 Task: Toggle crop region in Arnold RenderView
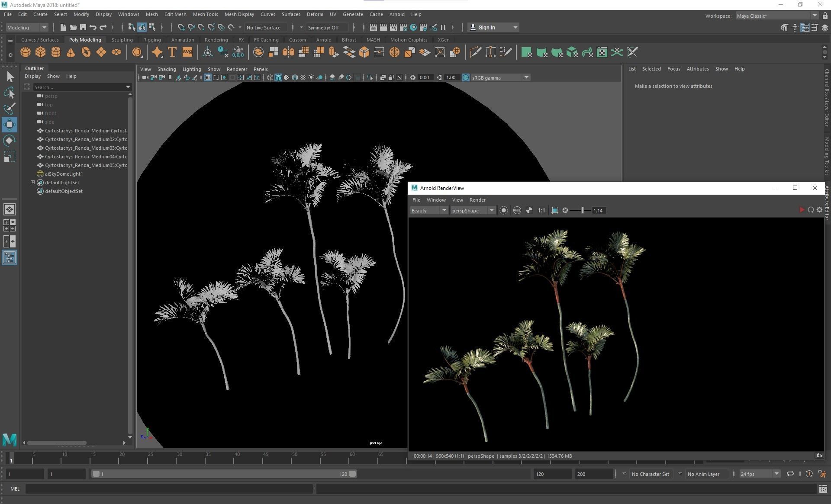coord(555,210)
